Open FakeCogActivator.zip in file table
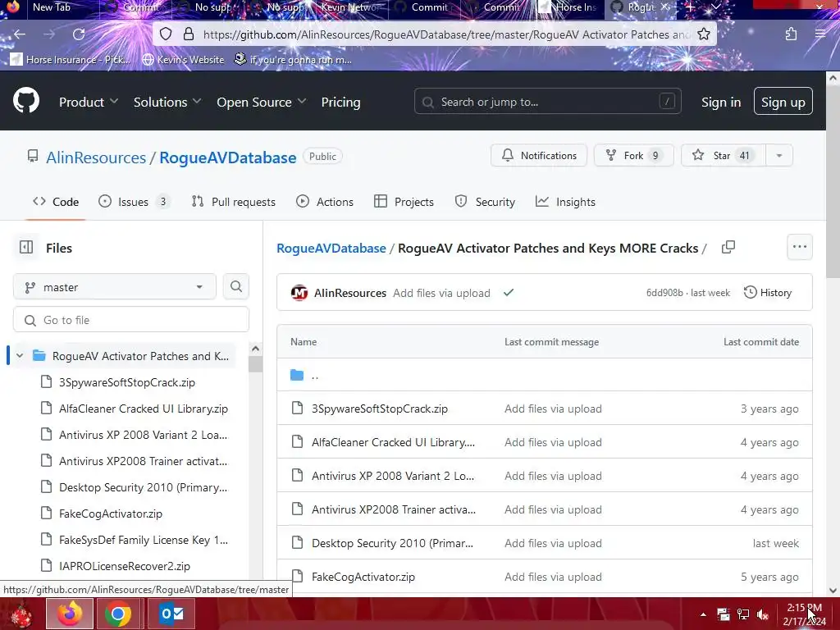This screenshot has height=630, width=840. tap(363, 577)
